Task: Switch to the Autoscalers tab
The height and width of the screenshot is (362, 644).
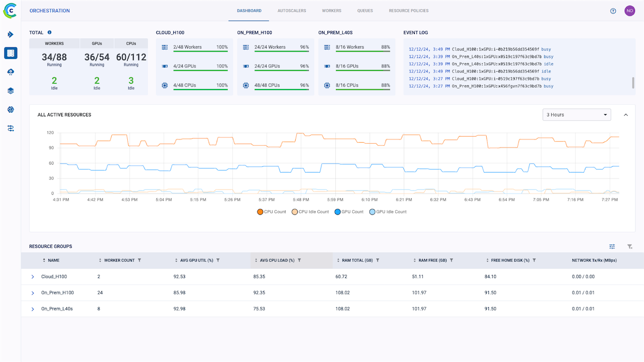Action: pyautogui.click(x=291, y=11)
